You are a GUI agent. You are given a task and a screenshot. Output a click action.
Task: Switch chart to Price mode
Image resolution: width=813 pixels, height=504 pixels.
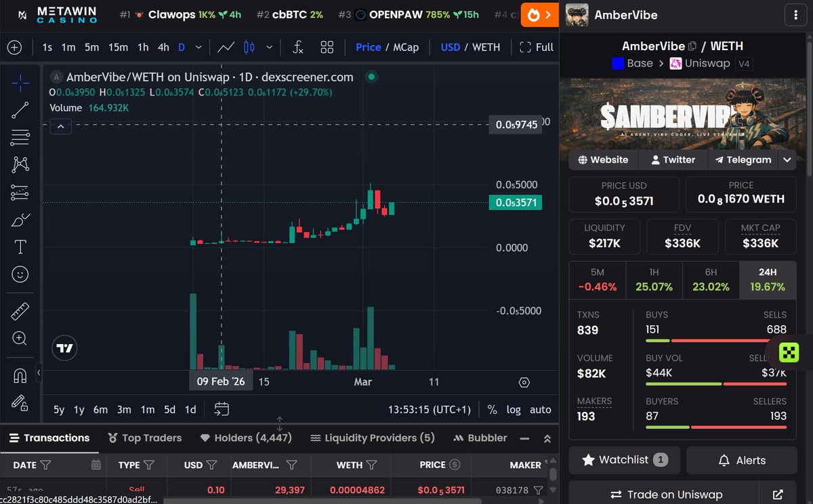369,47
